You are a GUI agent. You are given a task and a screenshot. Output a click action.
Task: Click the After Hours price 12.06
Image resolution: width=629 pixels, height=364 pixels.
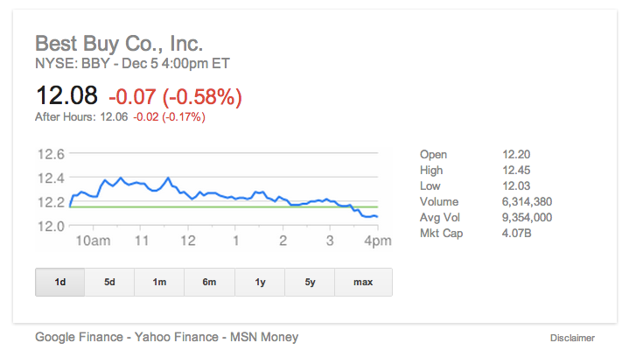point(114,116)
